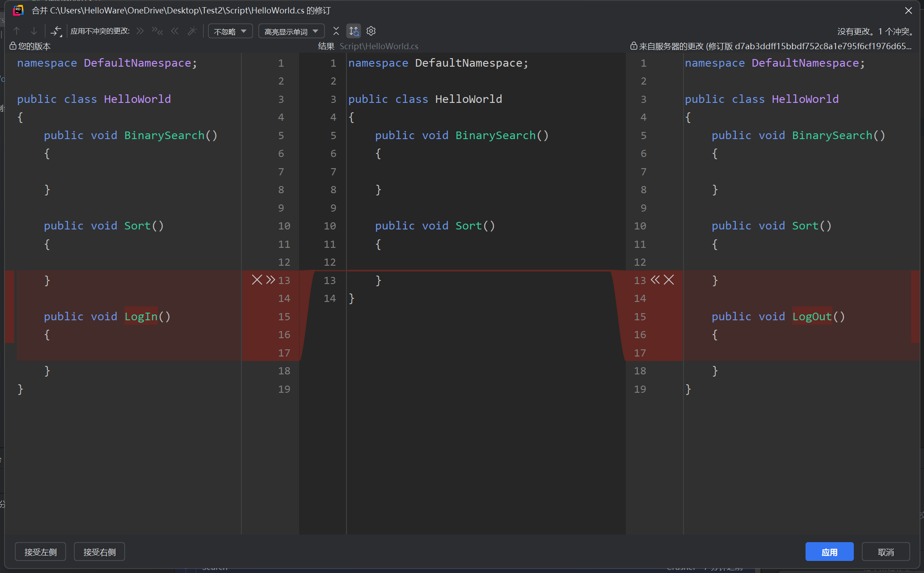Click the next difference down arrow
924x573 pixels.
(x=34, y=31)
